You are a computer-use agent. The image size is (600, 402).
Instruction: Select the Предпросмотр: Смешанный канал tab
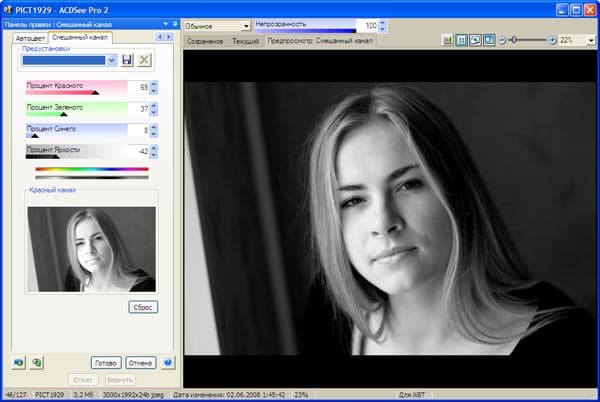click(320, 41)
